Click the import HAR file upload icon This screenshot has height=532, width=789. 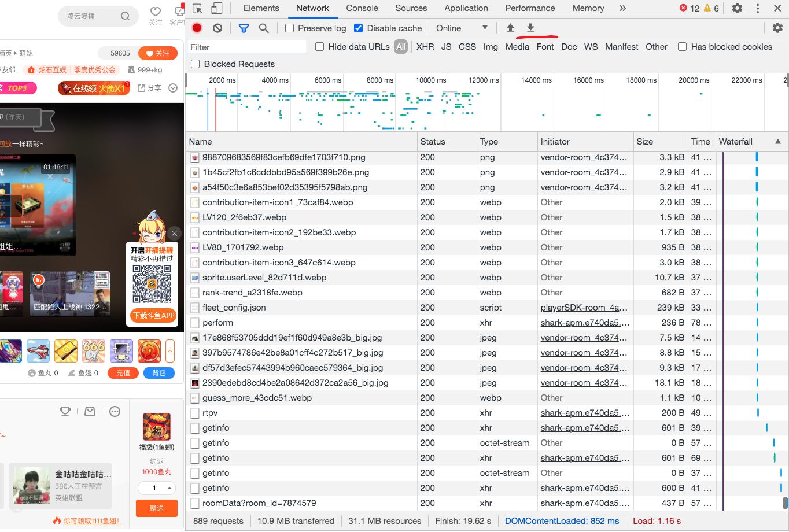(x=510, y=28)
